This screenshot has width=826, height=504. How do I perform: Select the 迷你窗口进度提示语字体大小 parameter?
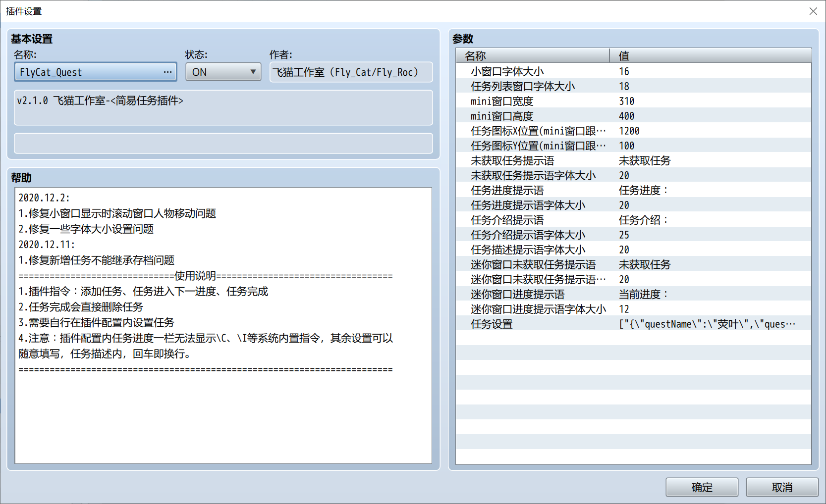pyautogui.click(x=633, y=309)
